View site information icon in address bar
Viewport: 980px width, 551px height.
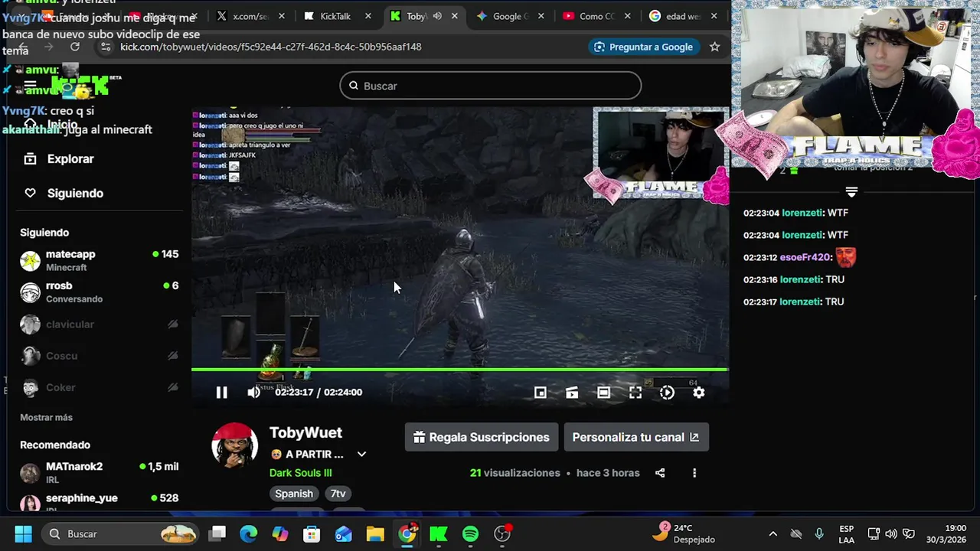(106, 47)
